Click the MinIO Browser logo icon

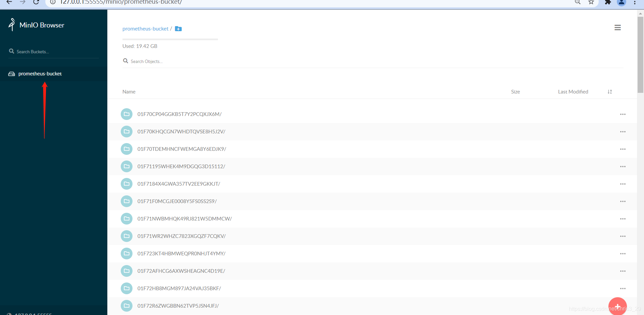pyautogui.click(x=12, y=25)
